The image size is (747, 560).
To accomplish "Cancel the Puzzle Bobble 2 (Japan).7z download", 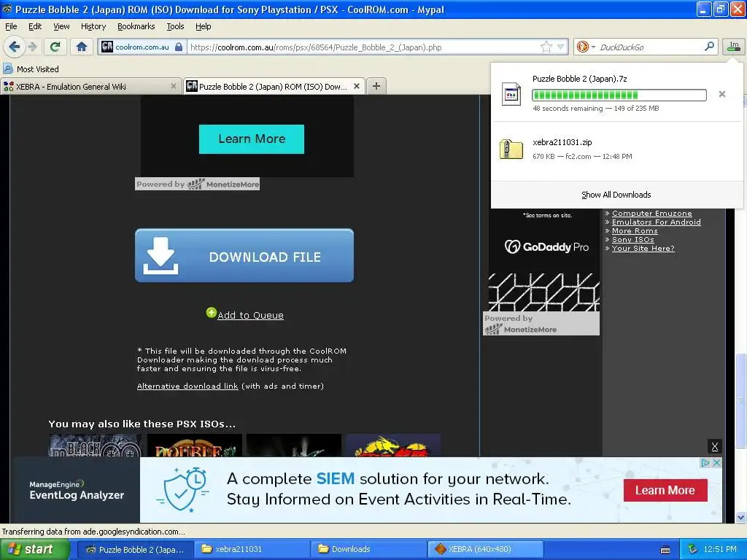I will pos(721,94).
